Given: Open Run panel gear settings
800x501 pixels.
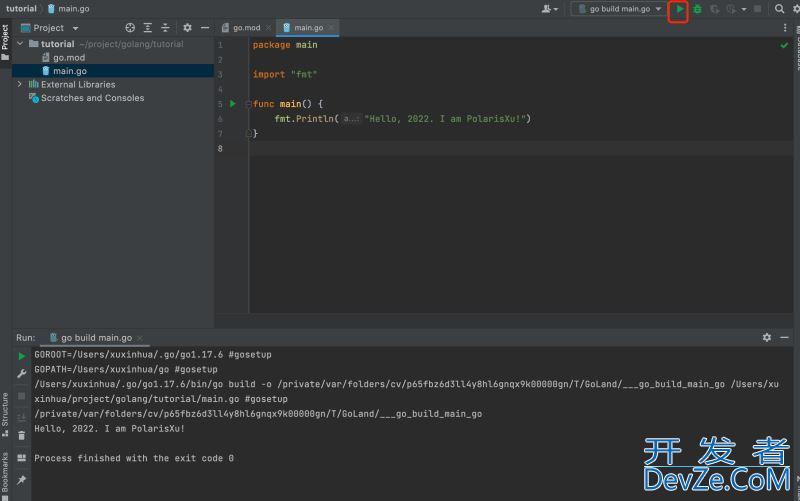Looking at the screenshot, I should pos(767,337).
